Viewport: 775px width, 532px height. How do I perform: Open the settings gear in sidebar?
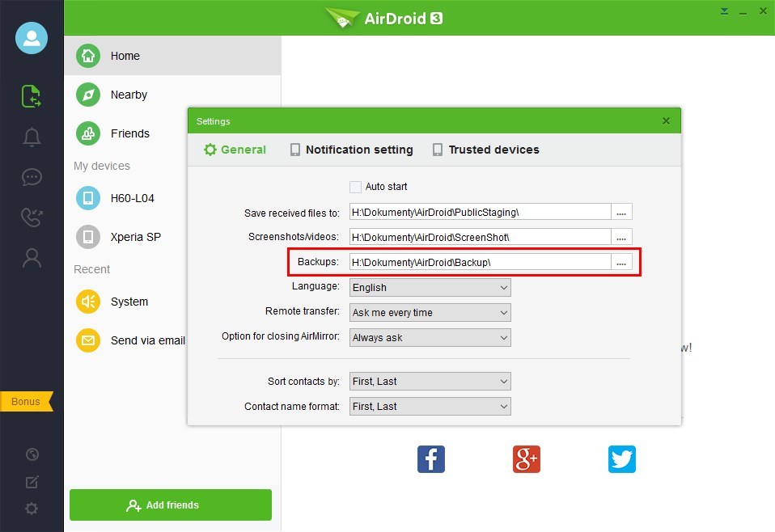point(32,509)
